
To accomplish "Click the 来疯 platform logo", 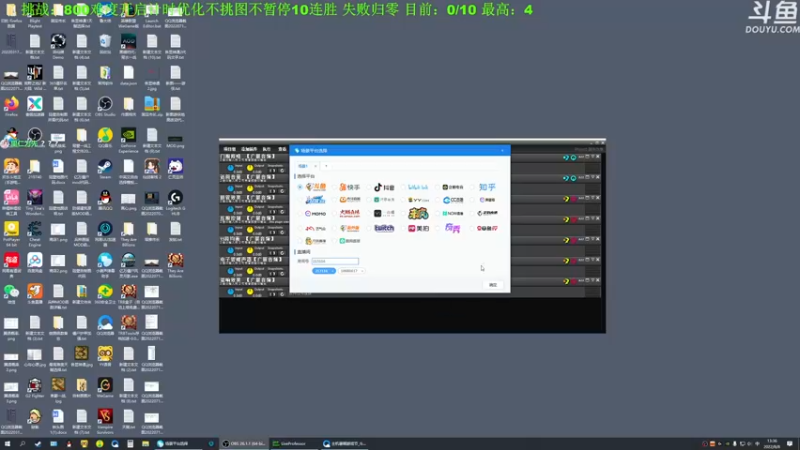I will [418, 214].
